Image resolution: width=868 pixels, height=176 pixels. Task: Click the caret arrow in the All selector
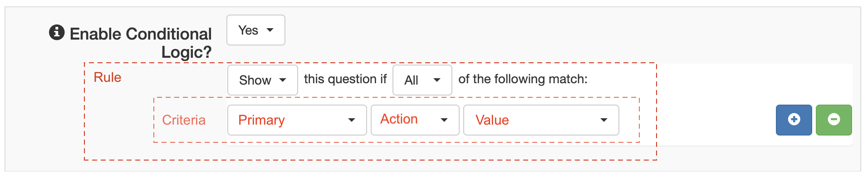(x=437, y=80)
